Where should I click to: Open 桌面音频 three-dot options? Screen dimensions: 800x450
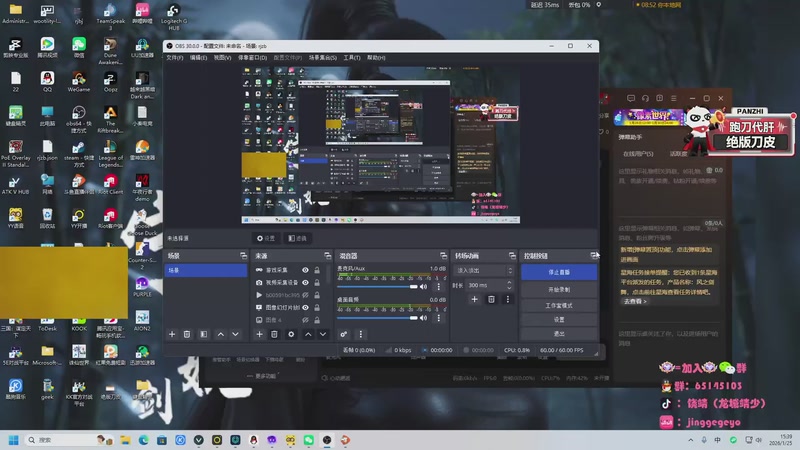pos(438,318)
